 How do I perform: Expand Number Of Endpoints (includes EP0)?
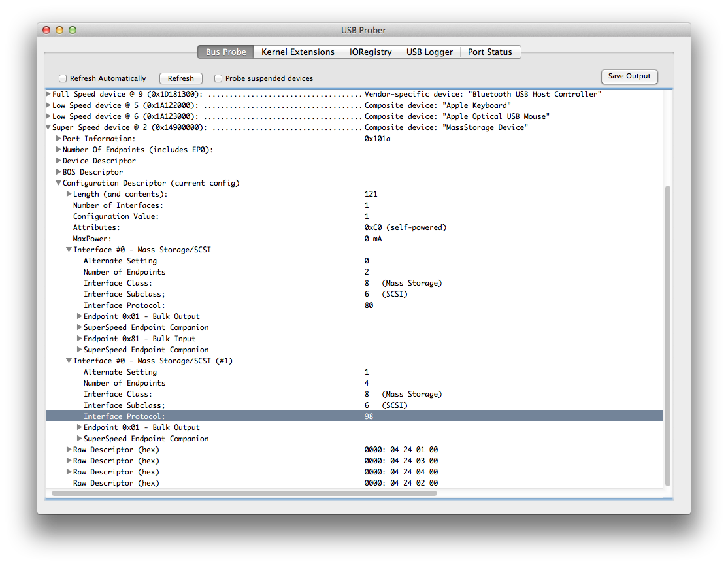pos(58,149)
